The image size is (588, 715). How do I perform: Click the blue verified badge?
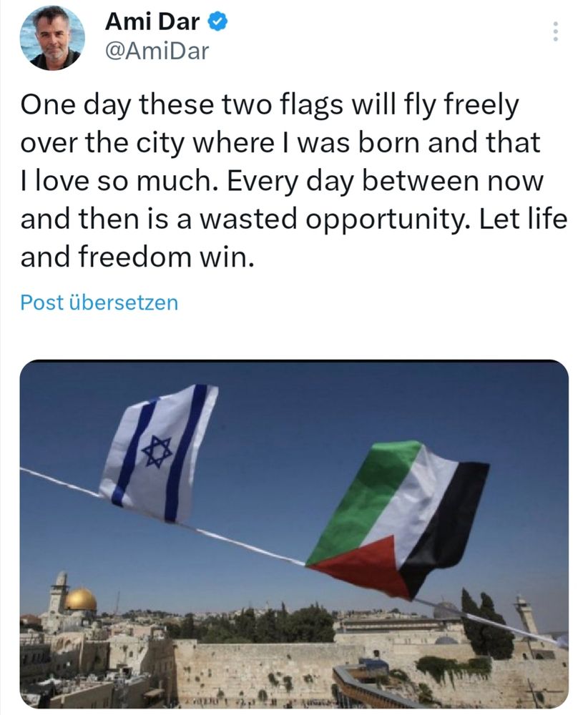[217, 22]
